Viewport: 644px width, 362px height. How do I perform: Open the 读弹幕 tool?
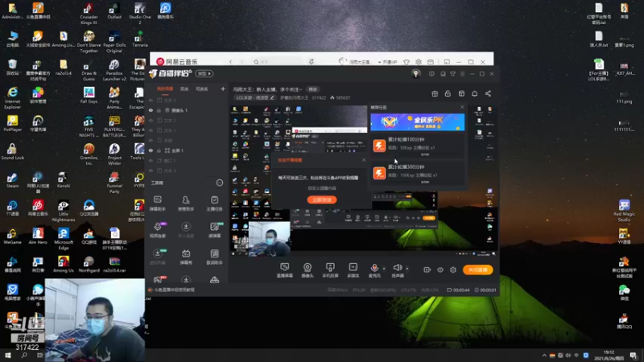[214, 230]
